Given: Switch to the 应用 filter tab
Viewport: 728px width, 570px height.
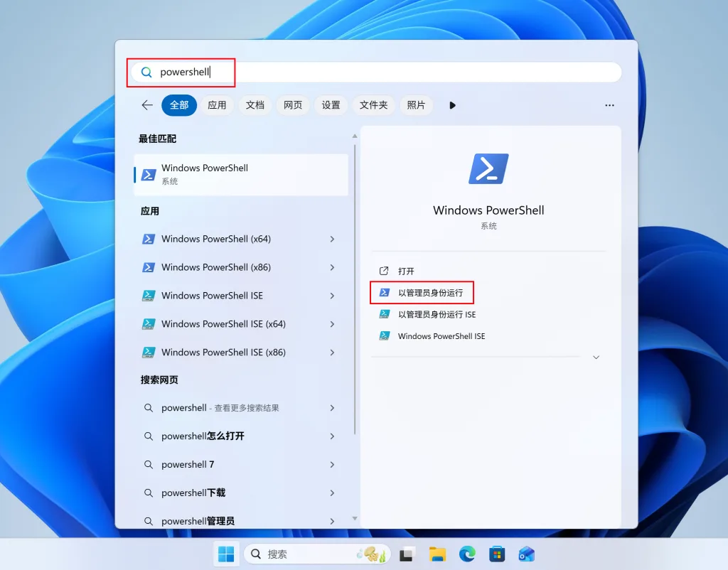Looking at the screenshot, I should [217, 105].
